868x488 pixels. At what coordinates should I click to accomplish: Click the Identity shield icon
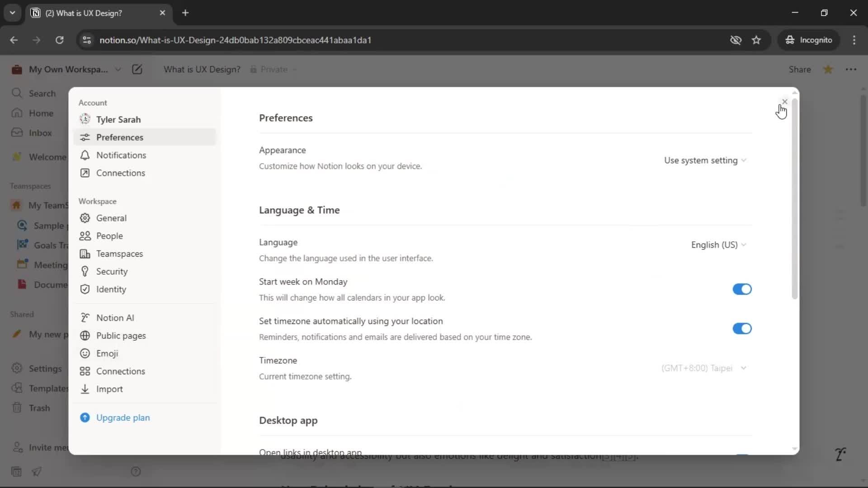click(x=85, y=289)
